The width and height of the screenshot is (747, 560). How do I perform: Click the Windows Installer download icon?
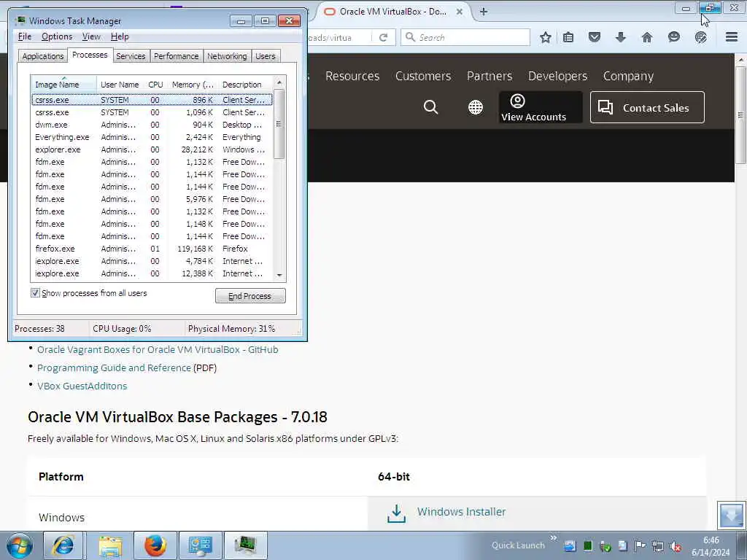click(396, 513)
